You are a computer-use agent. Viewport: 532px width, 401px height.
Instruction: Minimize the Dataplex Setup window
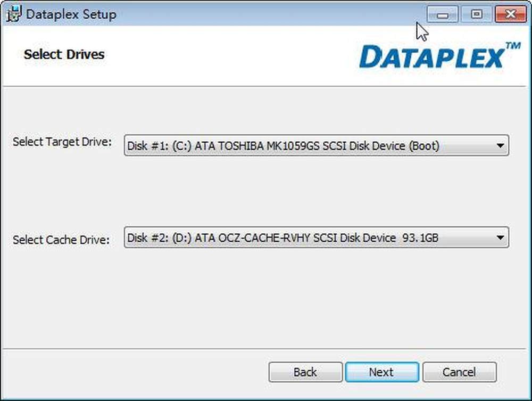coord(443,14)
